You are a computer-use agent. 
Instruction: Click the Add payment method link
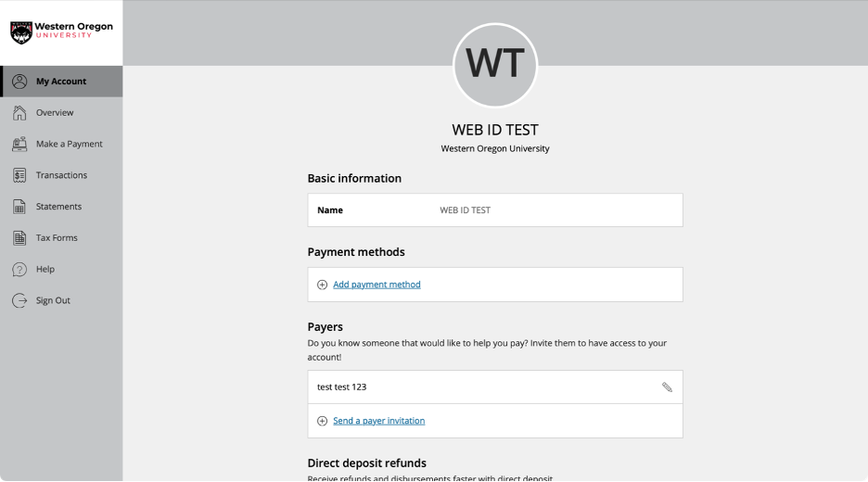pyautogui.click(x=377, y=285)
